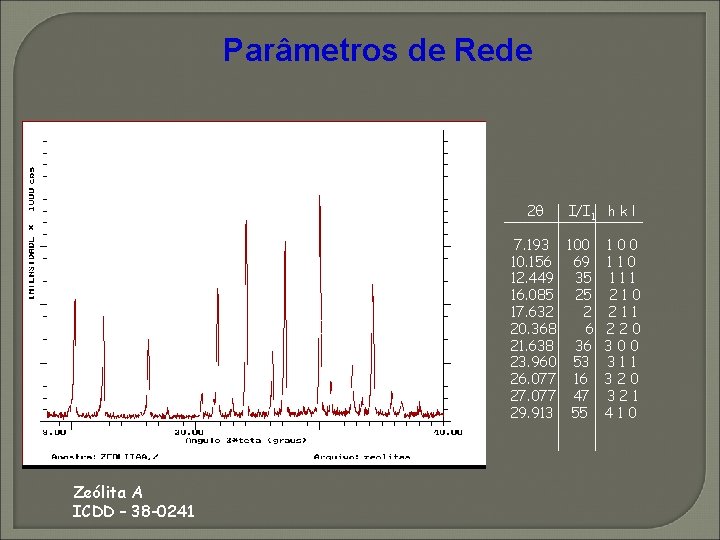The width and height of the screenshot is (720, 540).
Task: Click intensity '36' in the I/I1 column
Action: [x=583, y=345]
